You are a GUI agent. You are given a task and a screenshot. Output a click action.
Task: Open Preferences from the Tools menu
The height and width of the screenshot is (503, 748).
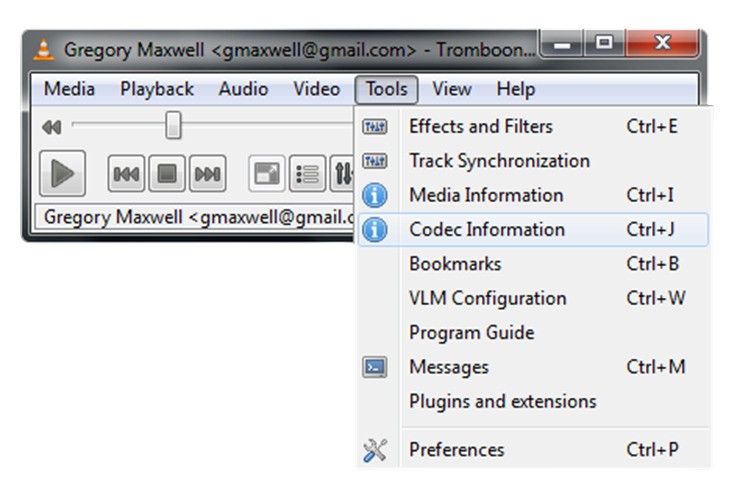[x=456, y=450]
